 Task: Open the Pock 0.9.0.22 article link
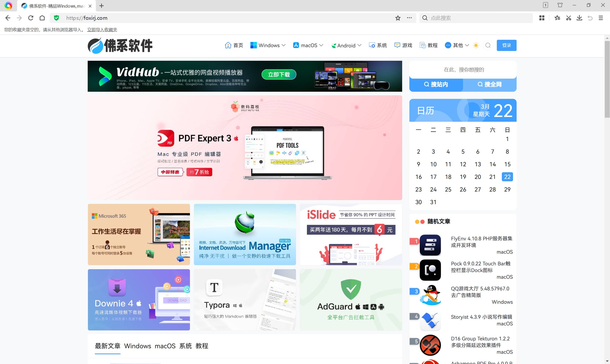point(481,267)
